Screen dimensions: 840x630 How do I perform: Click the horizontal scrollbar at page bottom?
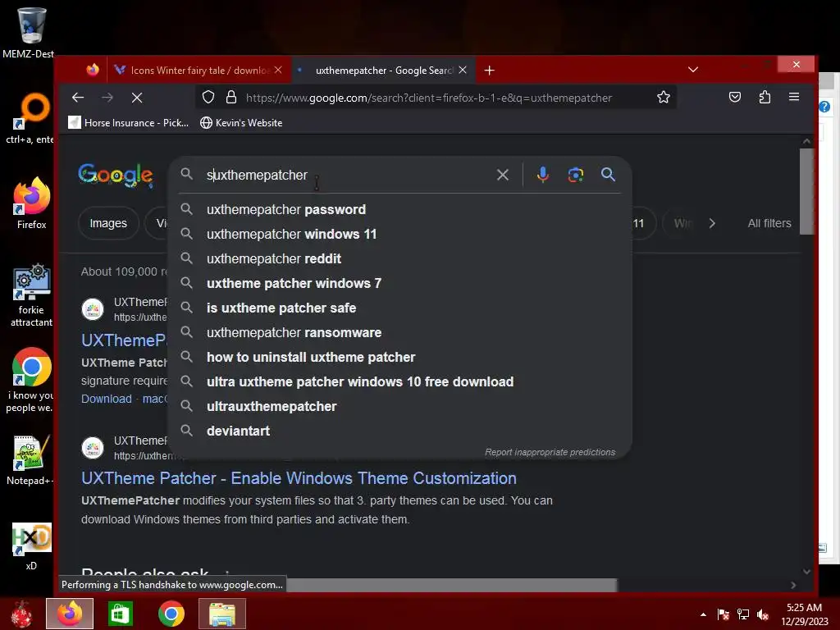(x=452, y=585)
